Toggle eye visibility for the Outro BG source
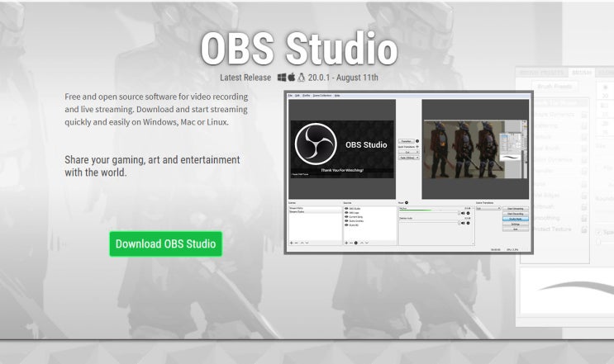 point(346,225)
